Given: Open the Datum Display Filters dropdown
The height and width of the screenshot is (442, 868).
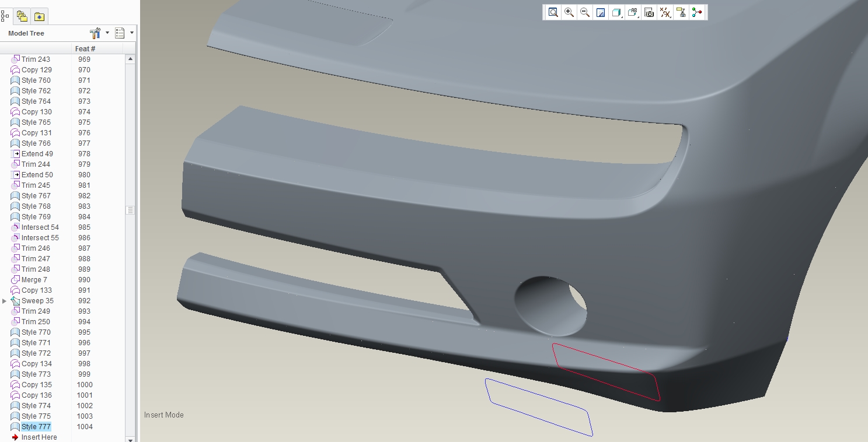Looking at the screenshot, I should 665,12.
